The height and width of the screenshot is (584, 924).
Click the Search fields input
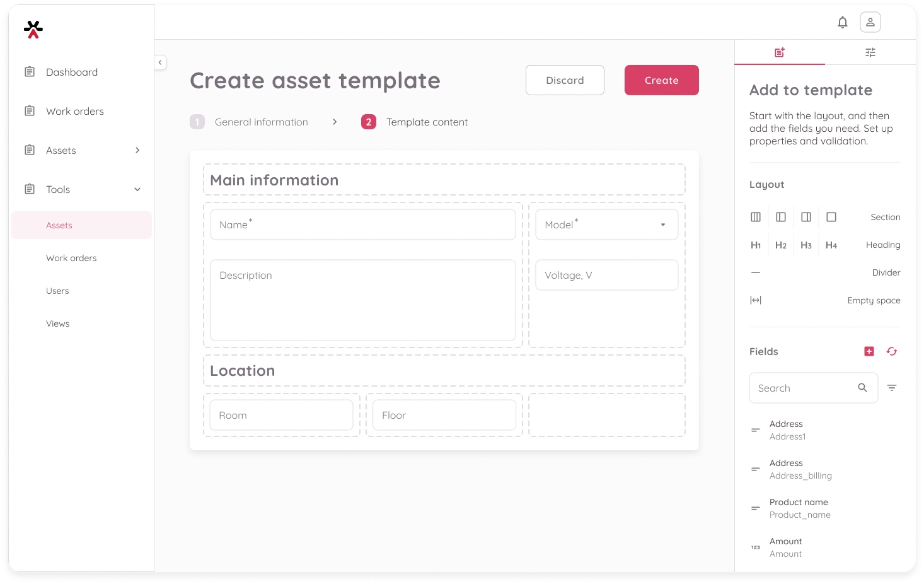(x=804, y=388)
